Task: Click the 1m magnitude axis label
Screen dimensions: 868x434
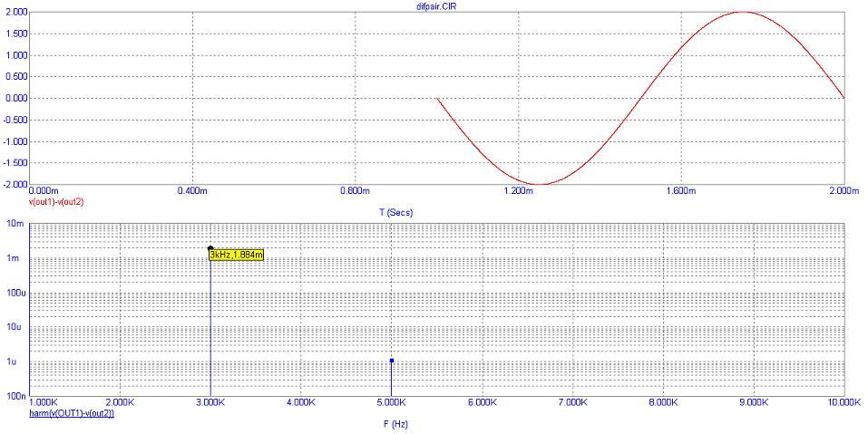Action: [18, 258]
